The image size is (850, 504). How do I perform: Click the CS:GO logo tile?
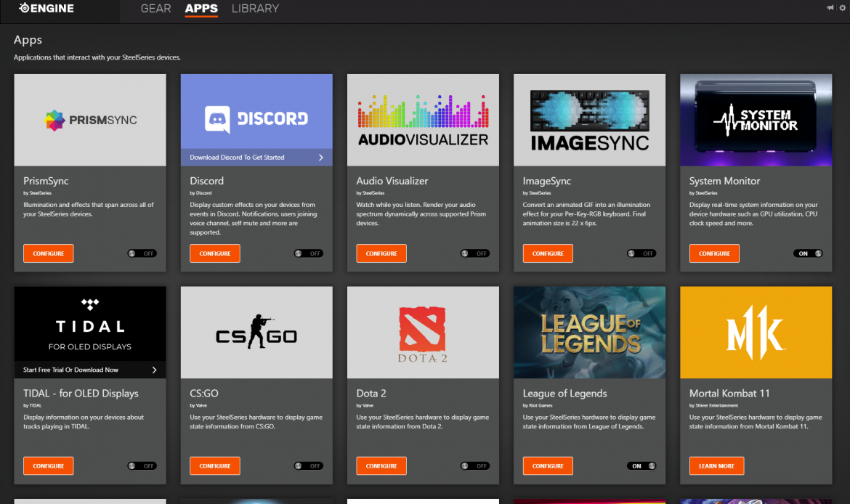[x=256, y=332]
